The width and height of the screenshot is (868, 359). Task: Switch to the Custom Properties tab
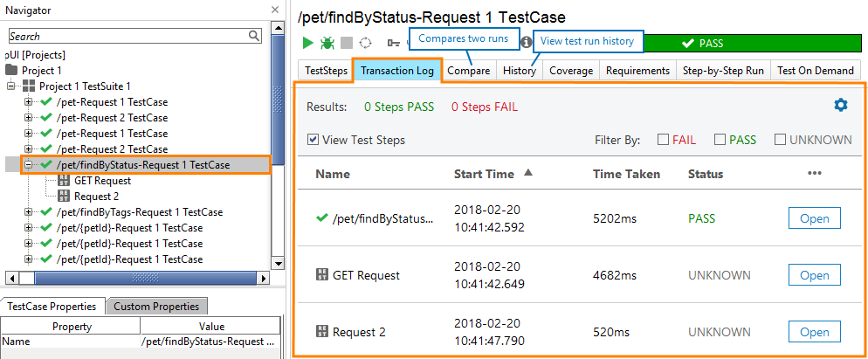pos(156,306)
